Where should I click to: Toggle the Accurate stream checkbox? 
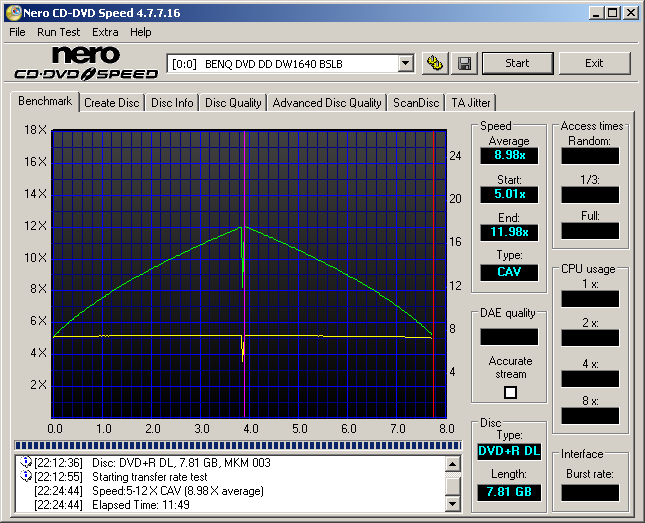click(510, 393)
